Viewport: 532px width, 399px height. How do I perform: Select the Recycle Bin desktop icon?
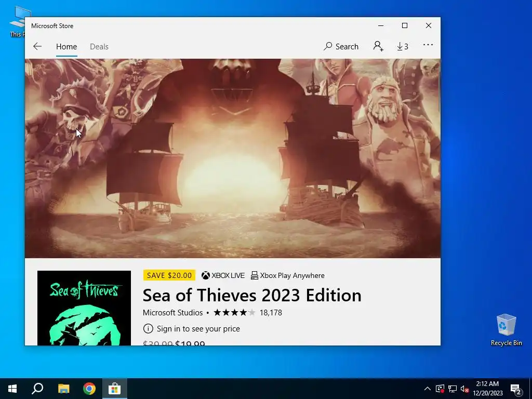(506, 329)
